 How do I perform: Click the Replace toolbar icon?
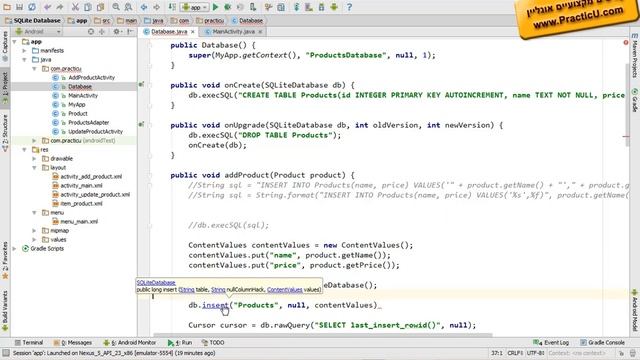pos(128,7)
